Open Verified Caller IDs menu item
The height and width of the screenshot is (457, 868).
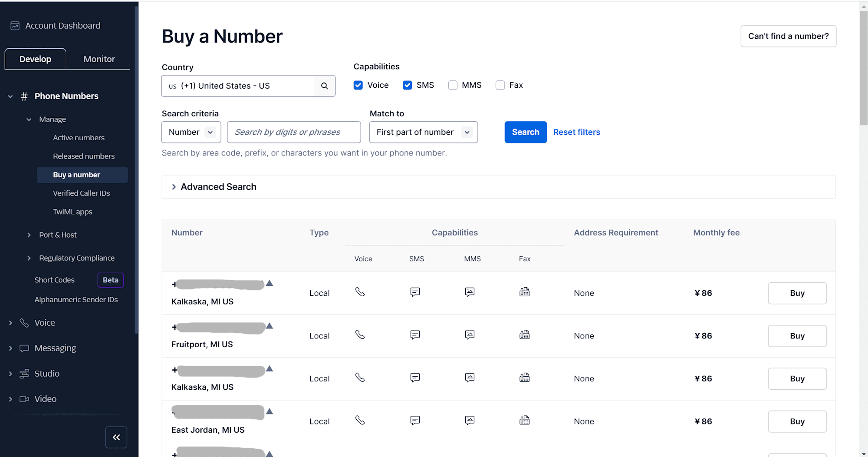coord(81,193)
